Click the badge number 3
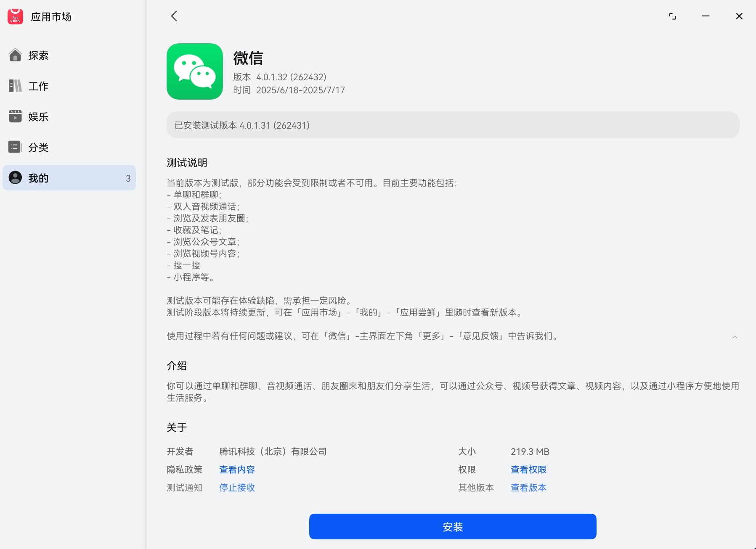The height and width of the screenshot is (549, 756). 128,178
